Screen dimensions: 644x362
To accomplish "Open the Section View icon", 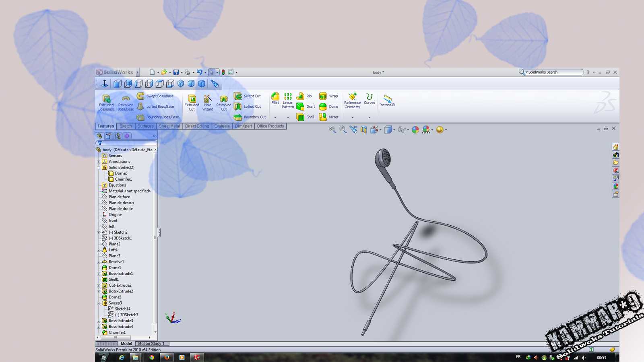I will [x=364, y=130].
